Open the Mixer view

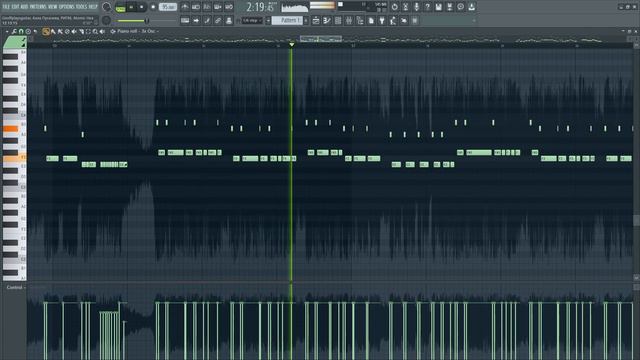[349, 20]
